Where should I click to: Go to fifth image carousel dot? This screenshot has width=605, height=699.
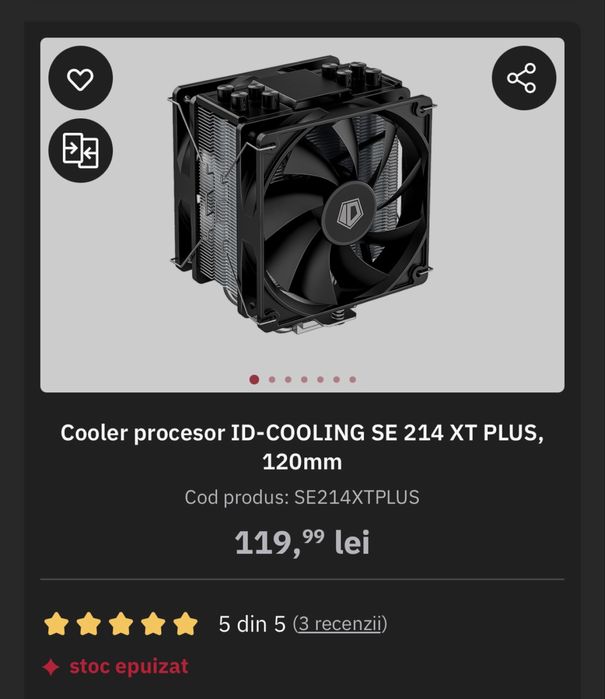pyautogui.click(x=320, y=379)
